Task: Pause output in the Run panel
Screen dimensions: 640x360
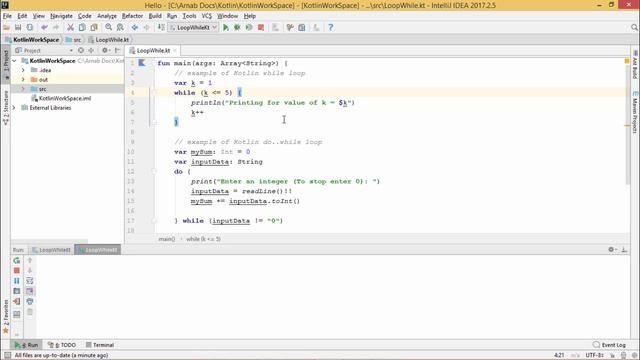Action: [17, 281]
